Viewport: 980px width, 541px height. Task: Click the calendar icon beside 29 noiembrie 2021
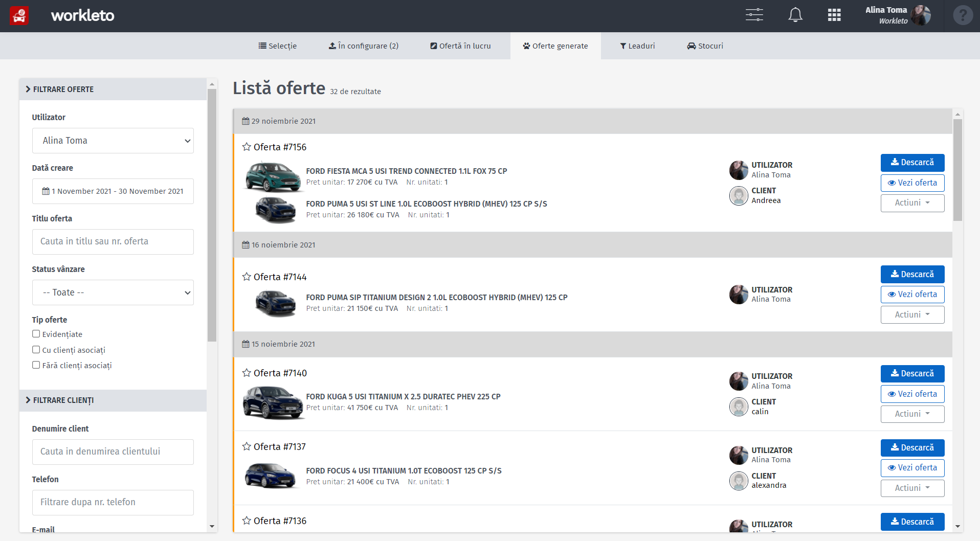tap(246, 121)
